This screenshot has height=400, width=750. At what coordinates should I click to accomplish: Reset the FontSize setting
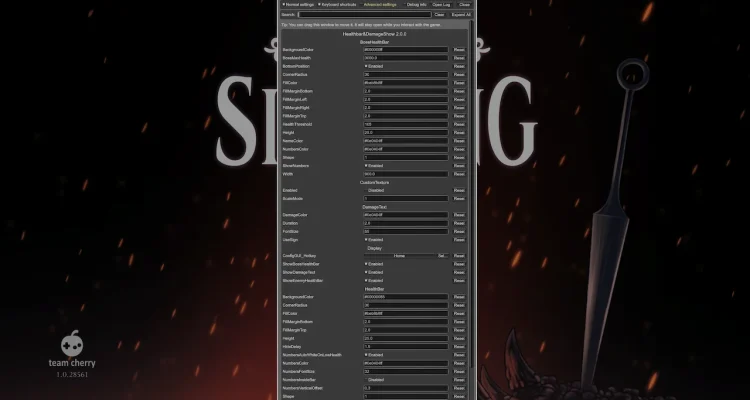(459, 232)
